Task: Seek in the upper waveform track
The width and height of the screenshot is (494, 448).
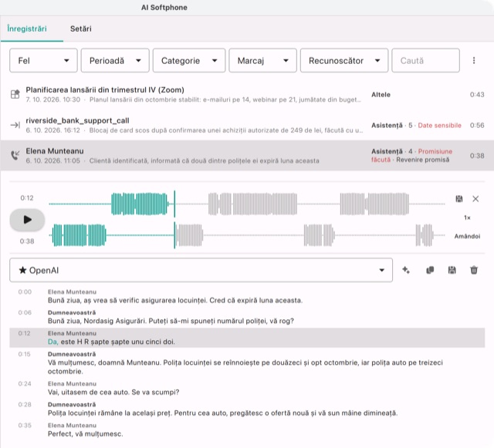Action: [x=247, y=204]
